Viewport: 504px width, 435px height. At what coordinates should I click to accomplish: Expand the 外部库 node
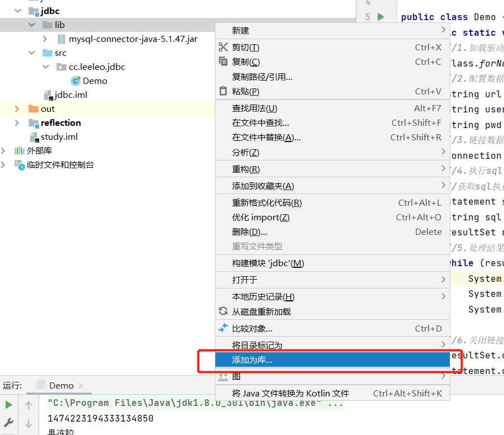pos(4,151)
